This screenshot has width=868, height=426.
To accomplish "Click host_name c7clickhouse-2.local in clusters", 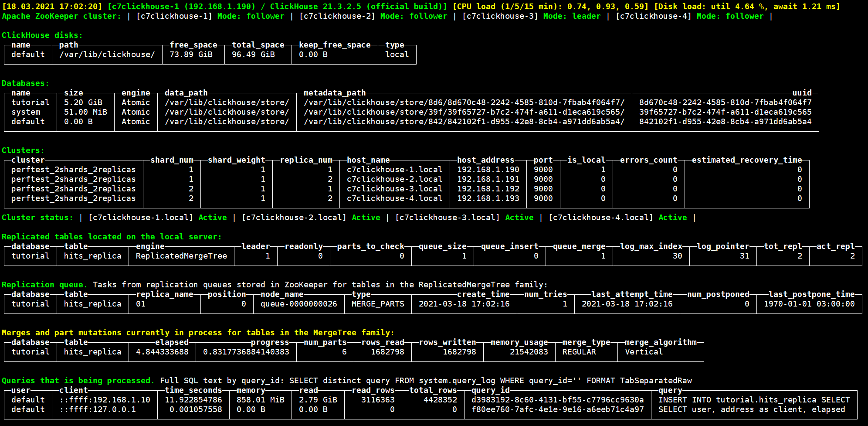I will 394,179.
